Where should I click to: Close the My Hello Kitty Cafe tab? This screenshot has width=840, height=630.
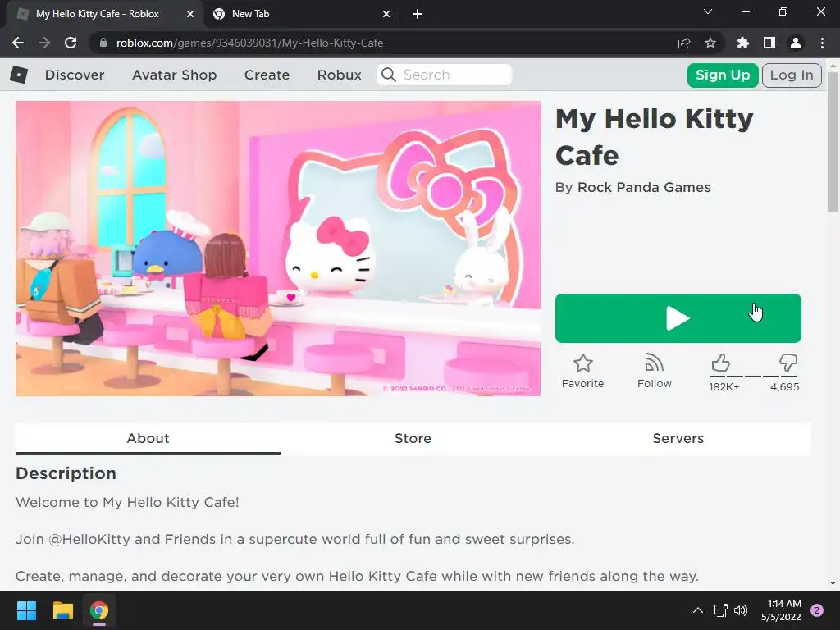(190, 14)
